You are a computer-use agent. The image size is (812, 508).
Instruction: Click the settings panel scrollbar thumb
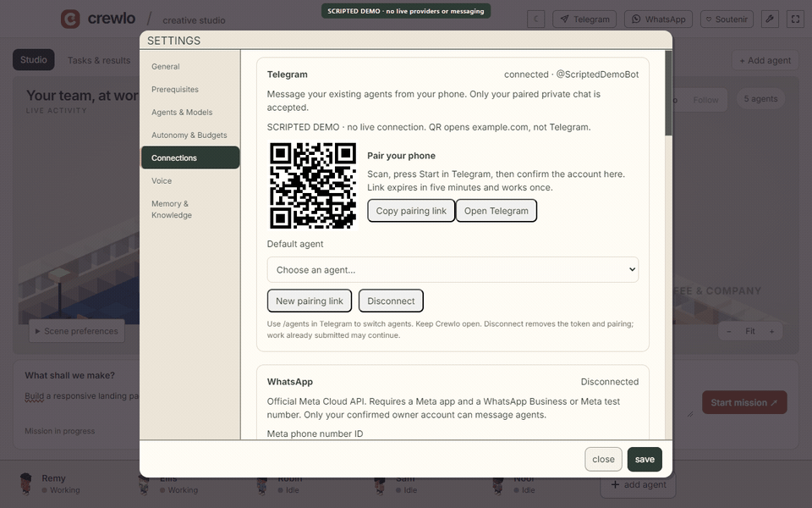(x=668, y=93)
